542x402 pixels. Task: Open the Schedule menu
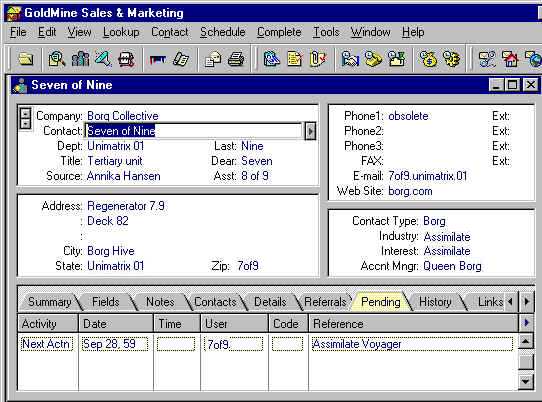click(x=223, y=32)
